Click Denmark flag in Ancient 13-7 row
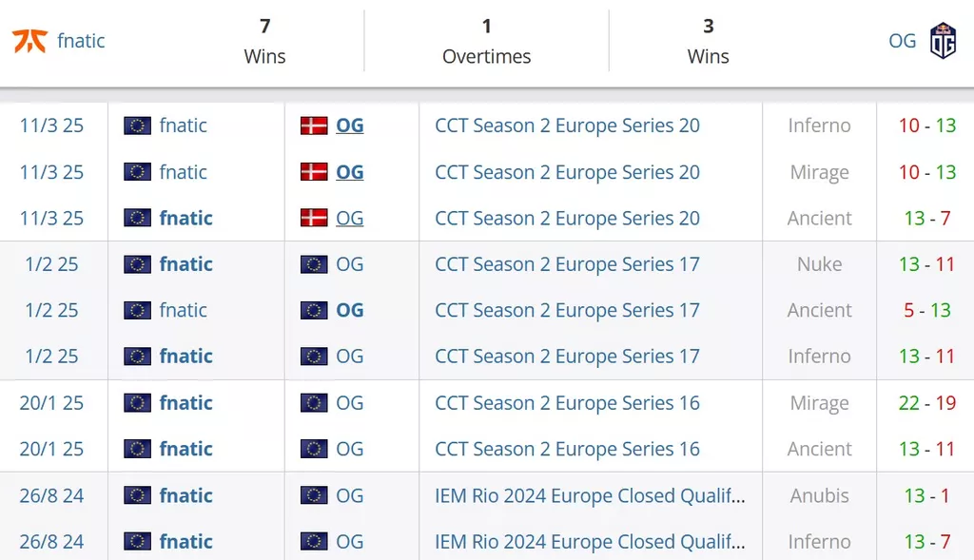This screenshot has width=974, height=560. pyautogui.click(x=314, y=218)
